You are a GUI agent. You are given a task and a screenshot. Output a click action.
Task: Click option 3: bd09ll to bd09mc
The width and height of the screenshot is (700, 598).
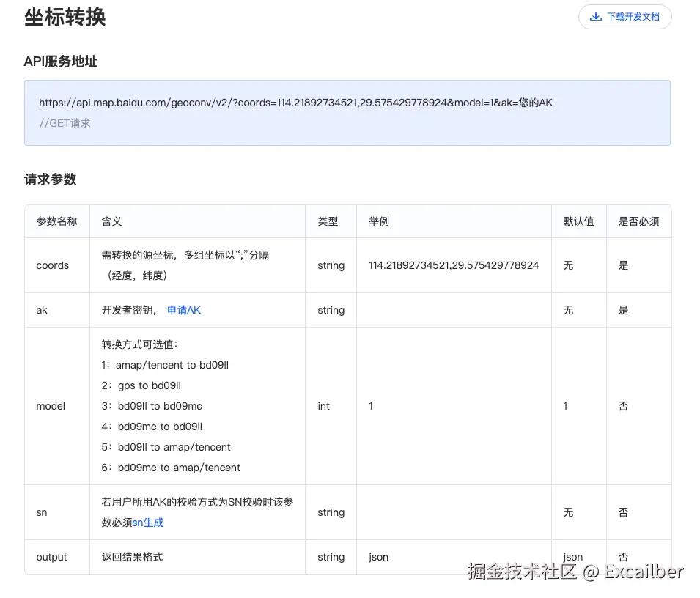[x=152, y=406]
